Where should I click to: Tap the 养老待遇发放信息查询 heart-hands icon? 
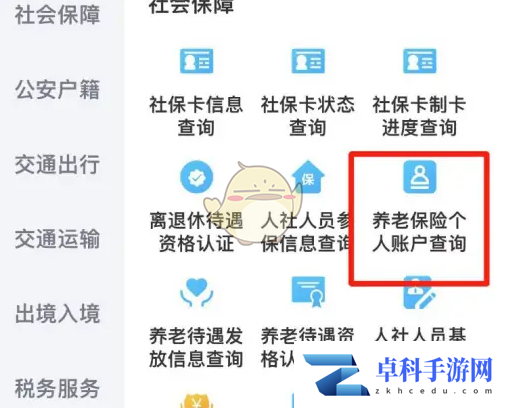196,292
